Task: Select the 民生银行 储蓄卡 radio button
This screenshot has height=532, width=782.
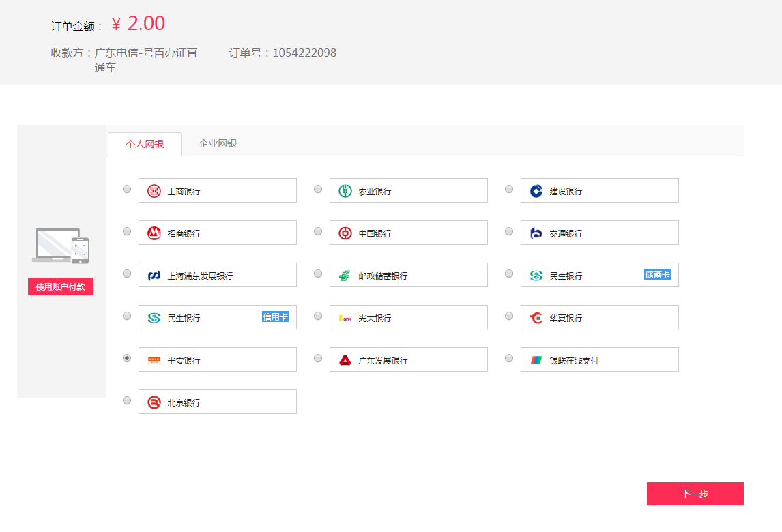Action: tap(509, 274)
